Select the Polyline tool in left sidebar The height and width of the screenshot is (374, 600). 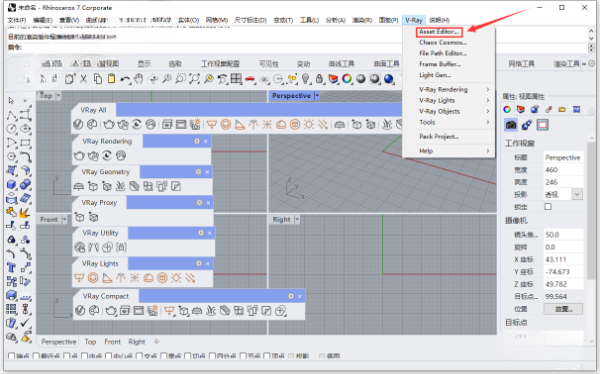(11, 115)
